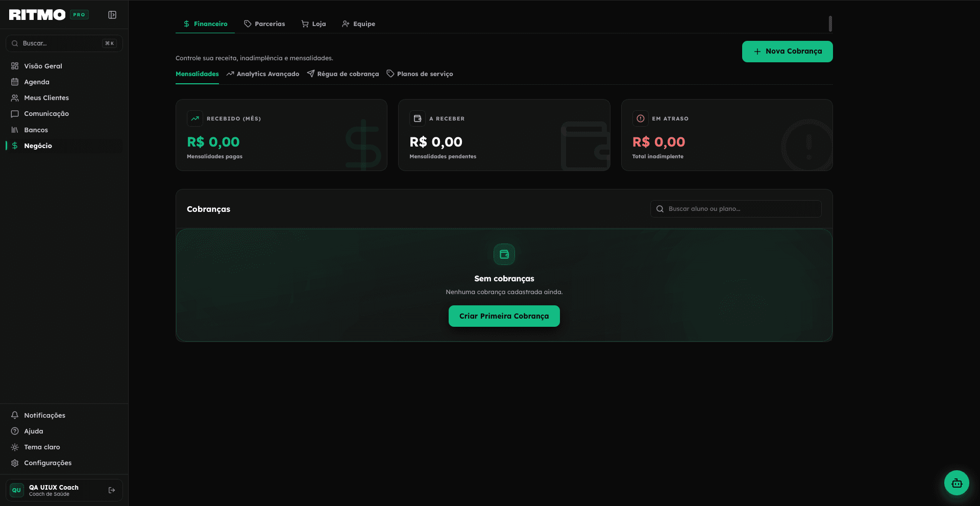The width and height of the screenshot is (980, 506).
Task: Click the QU avatar badge
Action: click(17, 490)
